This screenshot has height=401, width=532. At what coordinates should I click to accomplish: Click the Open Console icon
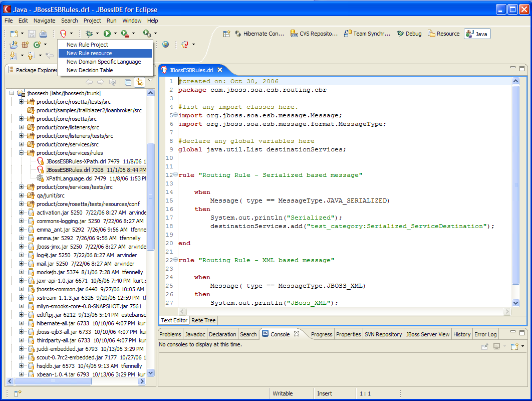[514, 346]
